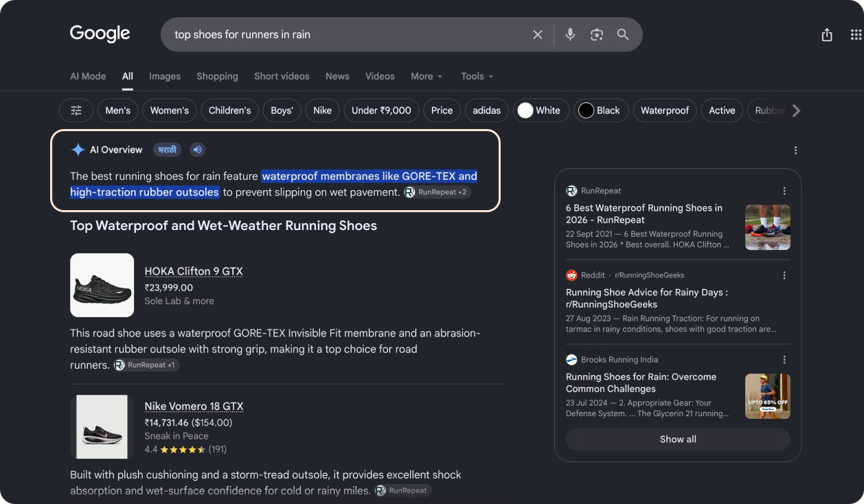This screenshot has width=864, height=504.
Task: Click the RunRepeat favicon in sources panel
Action: point(571,191)
